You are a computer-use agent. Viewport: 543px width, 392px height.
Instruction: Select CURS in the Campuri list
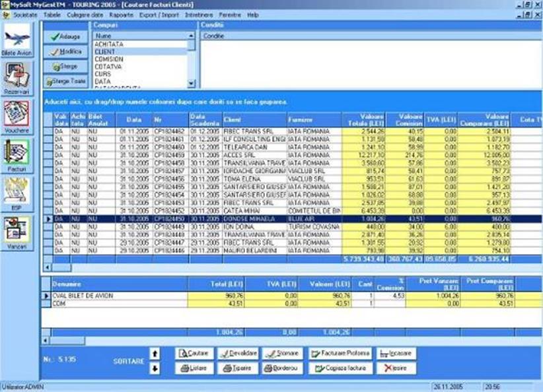click(x=140, y=74)
